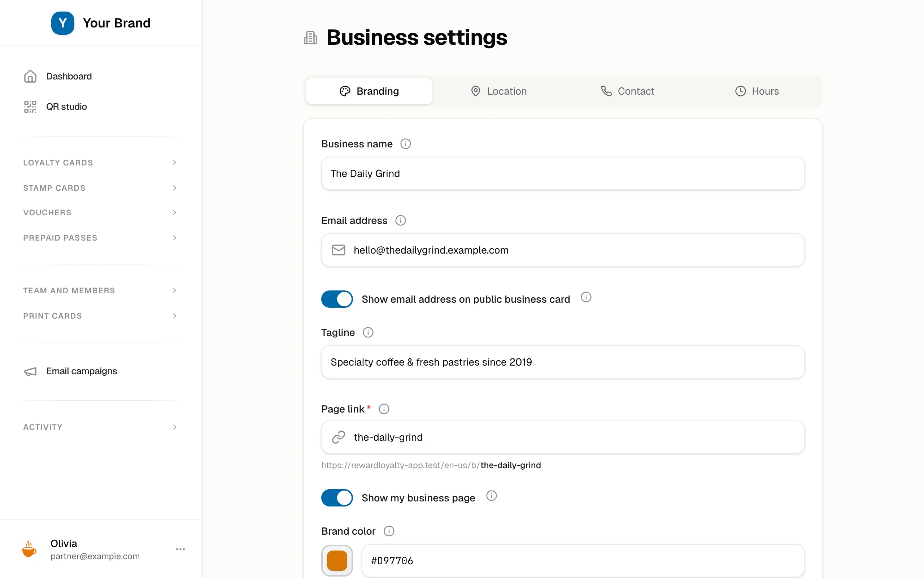Click the map pin icon on Location tab

click(x=475, y=91)
